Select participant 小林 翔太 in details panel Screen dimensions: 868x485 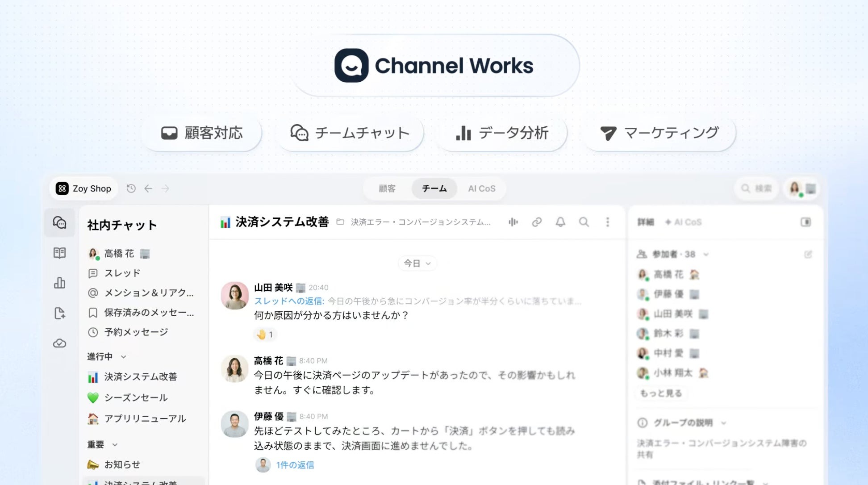click(x=673, y=373)
